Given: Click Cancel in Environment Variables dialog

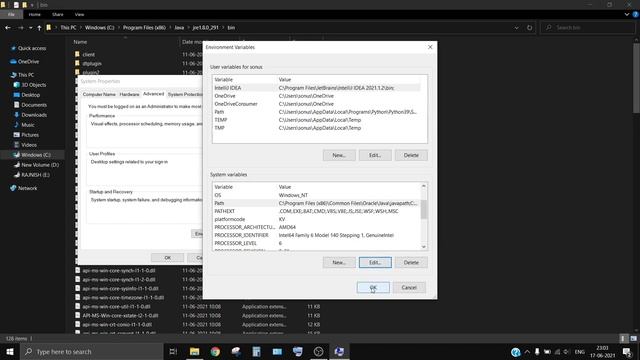Looking at the screenshot, I should 409,287.
